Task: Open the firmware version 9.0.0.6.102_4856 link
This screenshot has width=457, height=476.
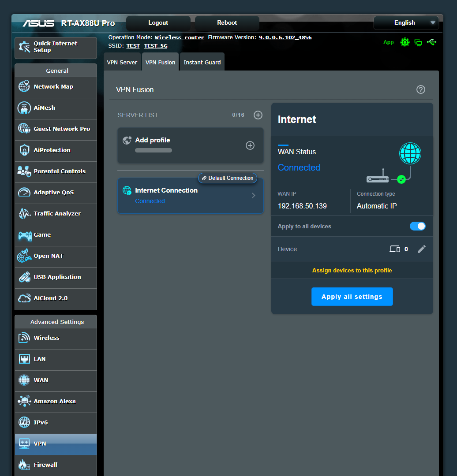Action: coord(285,37)
